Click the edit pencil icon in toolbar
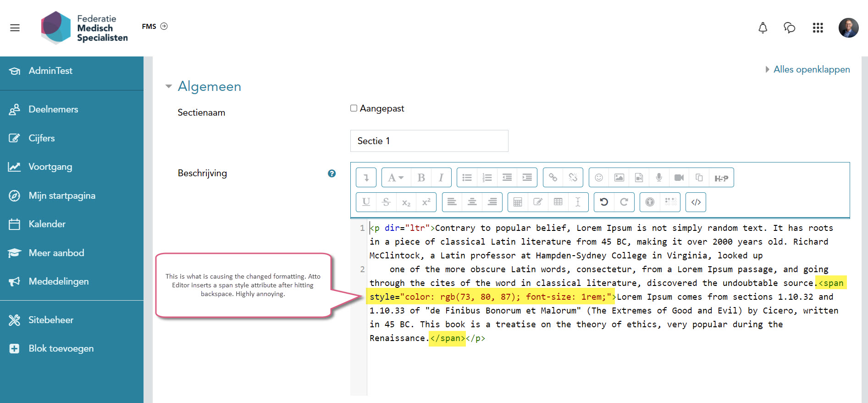The image size is (868, 403). click(x=538, y=202)
